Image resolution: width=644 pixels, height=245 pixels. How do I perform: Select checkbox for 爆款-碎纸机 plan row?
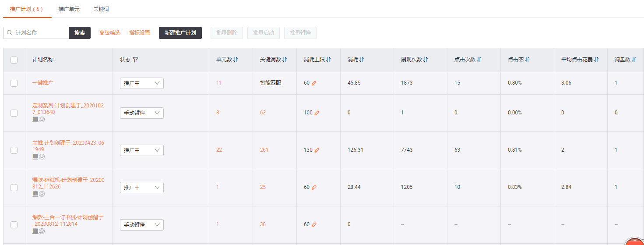(x=14, y=188)
